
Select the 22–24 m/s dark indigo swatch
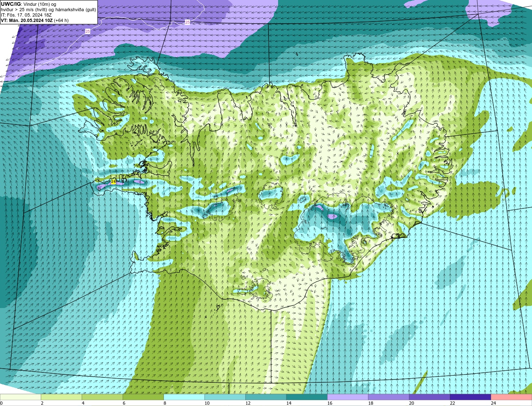coord(470,397)
